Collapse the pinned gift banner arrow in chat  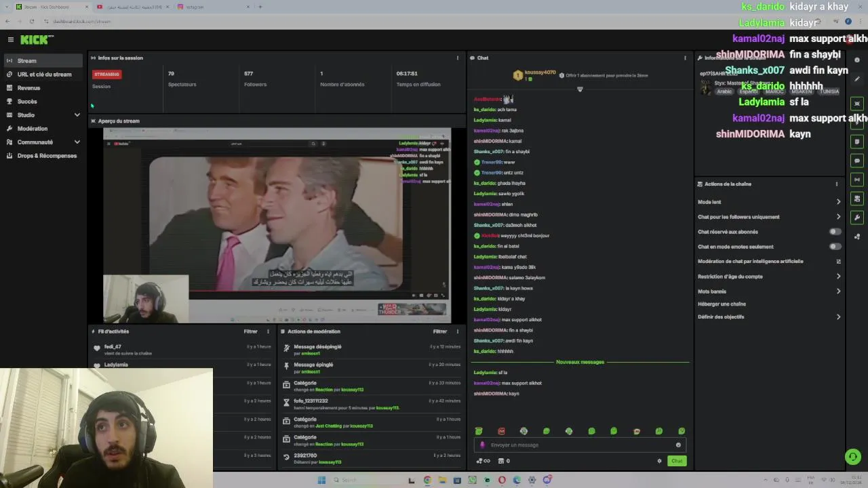point(580,89)
